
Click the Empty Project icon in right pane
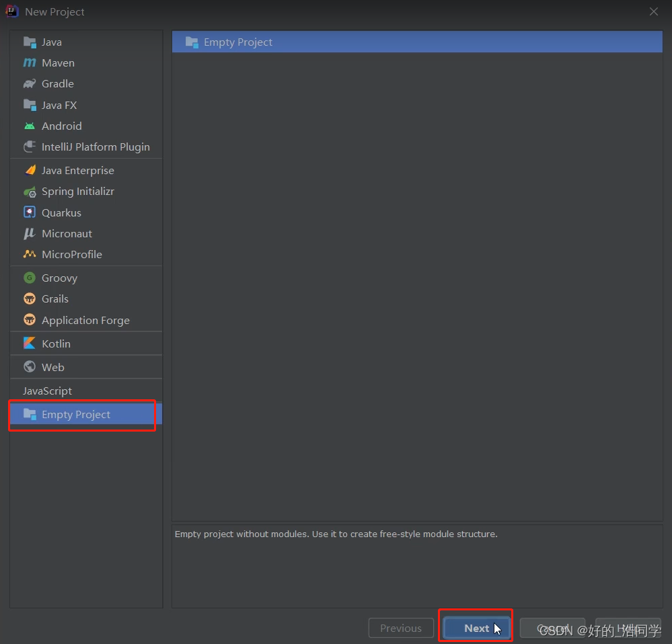coord(192,42)
